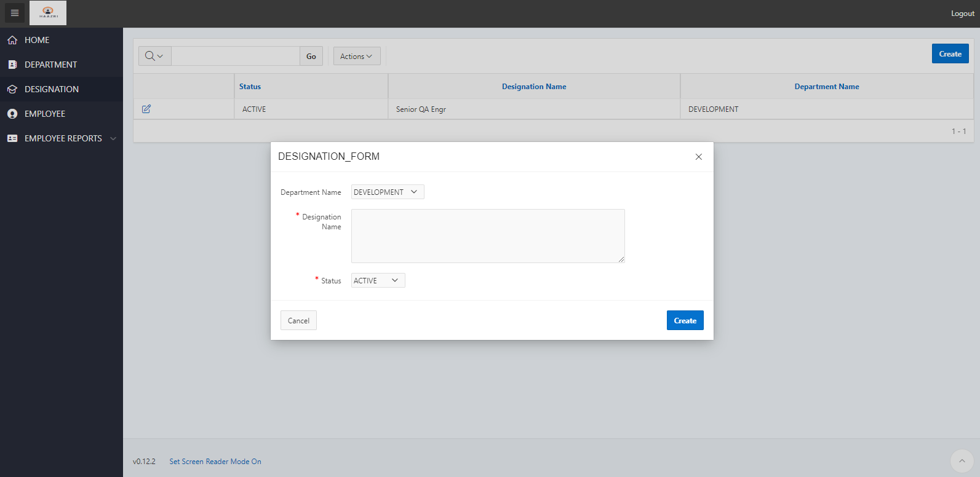Image resolution: width=980 pixels, height=477 pixels.
Task: Click the Employee person icon
Action: 12,114
